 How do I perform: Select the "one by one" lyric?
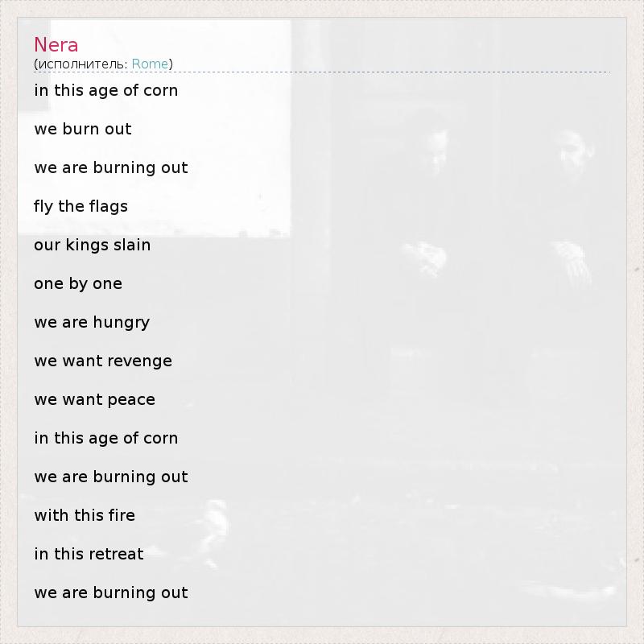coord(78,283)
